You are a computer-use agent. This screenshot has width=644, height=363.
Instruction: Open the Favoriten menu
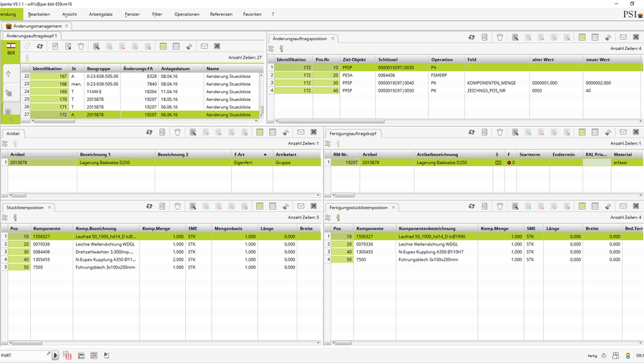(x=252, y=14)
